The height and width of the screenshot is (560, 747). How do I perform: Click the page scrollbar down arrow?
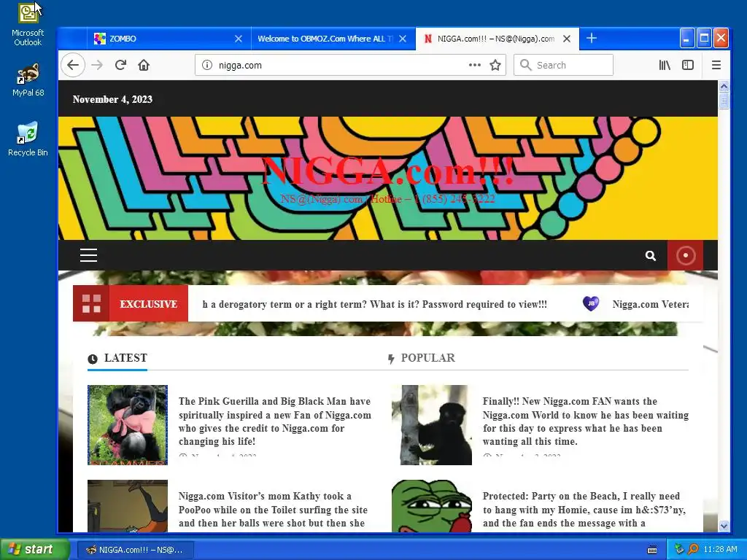tap(724, 526)
